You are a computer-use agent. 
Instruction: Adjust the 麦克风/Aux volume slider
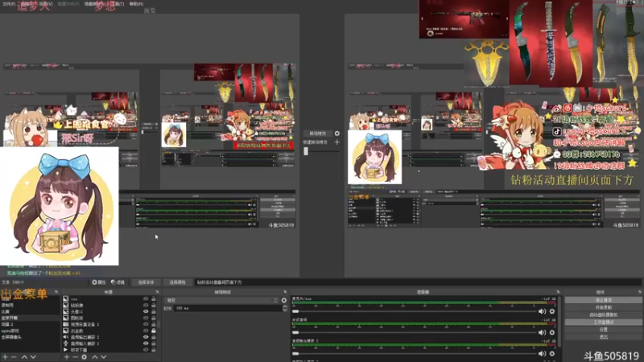click(414, 311)
